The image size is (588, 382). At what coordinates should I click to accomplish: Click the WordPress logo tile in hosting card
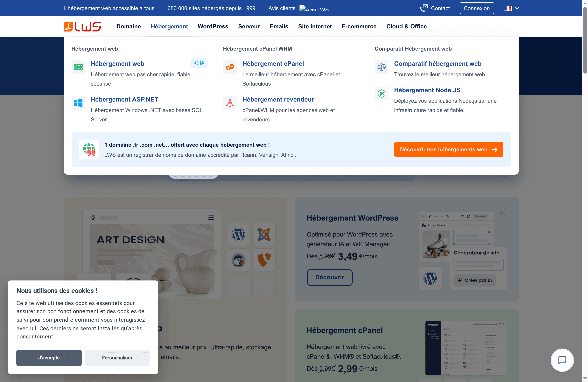[x=238, y=235]
